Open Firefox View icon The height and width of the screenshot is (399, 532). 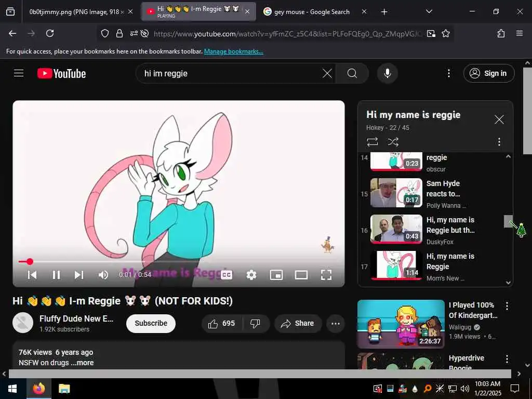click(10, 12)
